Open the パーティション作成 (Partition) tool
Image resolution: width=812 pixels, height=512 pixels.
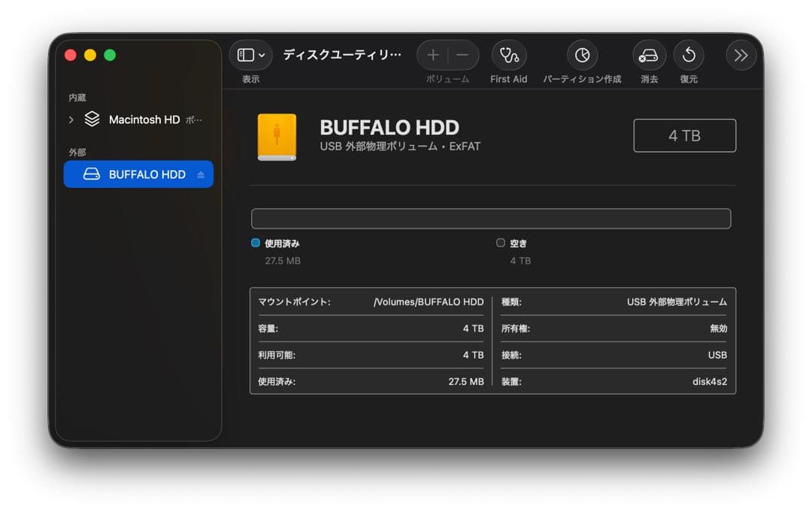[581, 55]
